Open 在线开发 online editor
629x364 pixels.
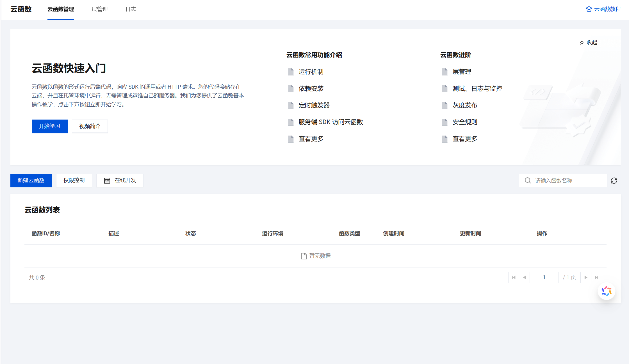pyautogui.click(x=120, y=180)
